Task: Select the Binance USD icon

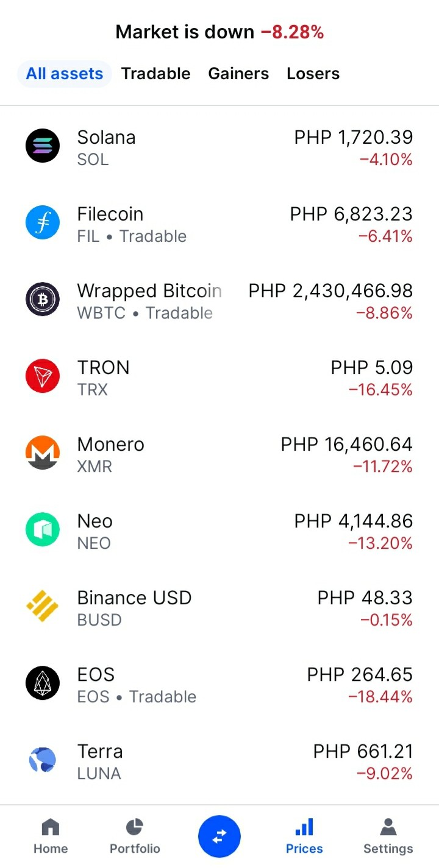Action: [43, 606]
